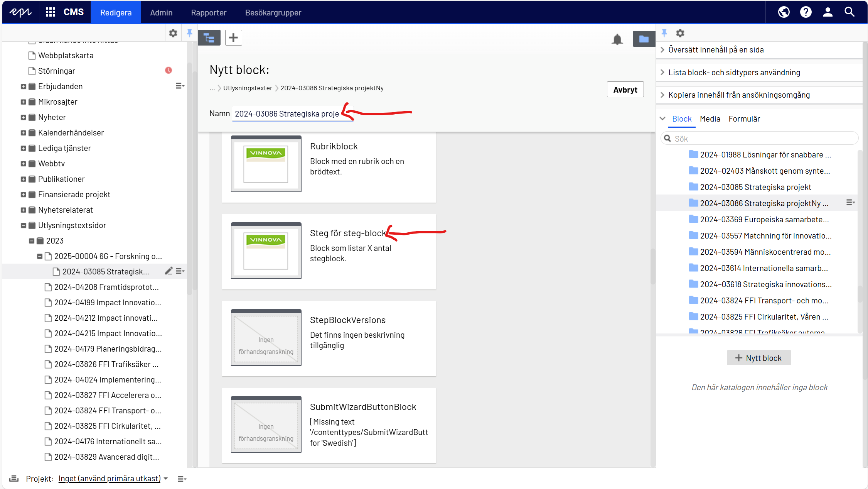Open the Admin menu

(x=161, y=12)
